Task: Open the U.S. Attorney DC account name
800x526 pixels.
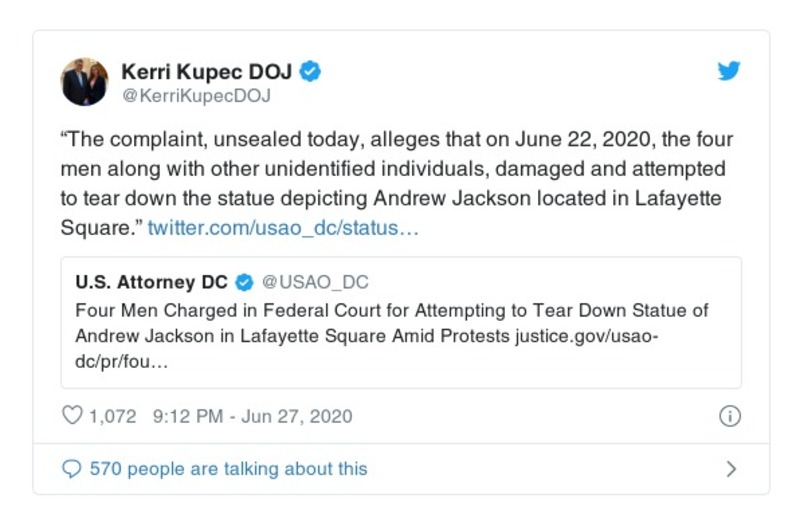Action: 151,283
